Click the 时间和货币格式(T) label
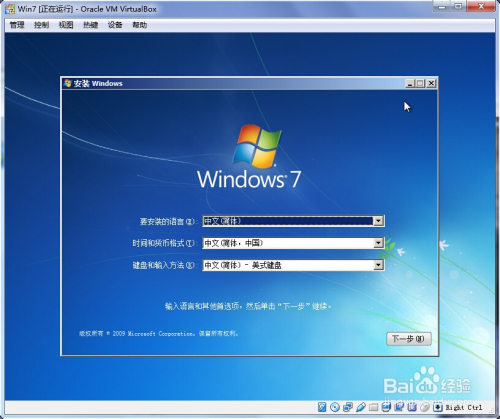500x419 pixels. click(x=164, y=243)
